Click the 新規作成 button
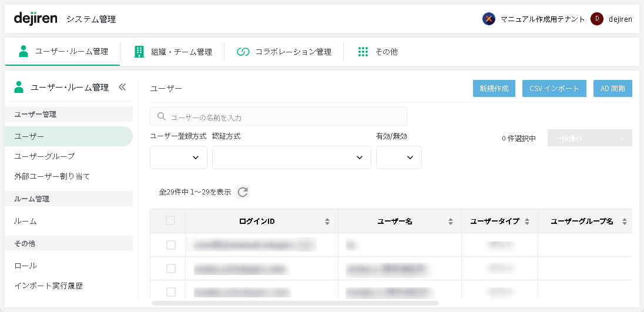This screenshot has width=644, height=312. 494,89
